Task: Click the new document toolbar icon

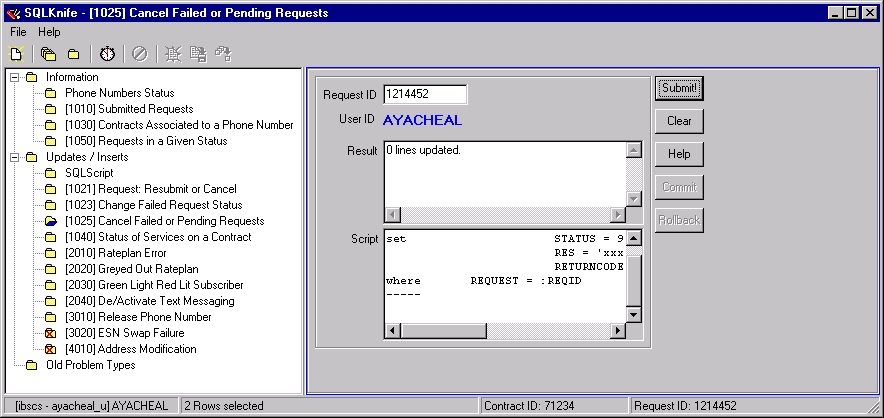Action: (x=17, y=53)
